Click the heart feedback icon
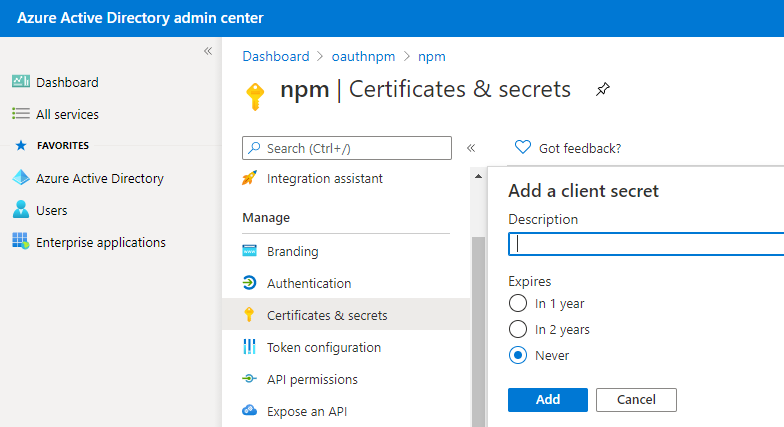Image resolution: width=784 pixels, height=427 pixels. point(522,148)
